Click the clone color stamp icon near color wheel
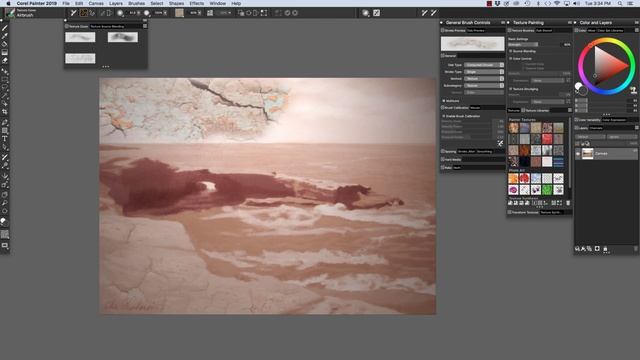 [x=633, y=90]
